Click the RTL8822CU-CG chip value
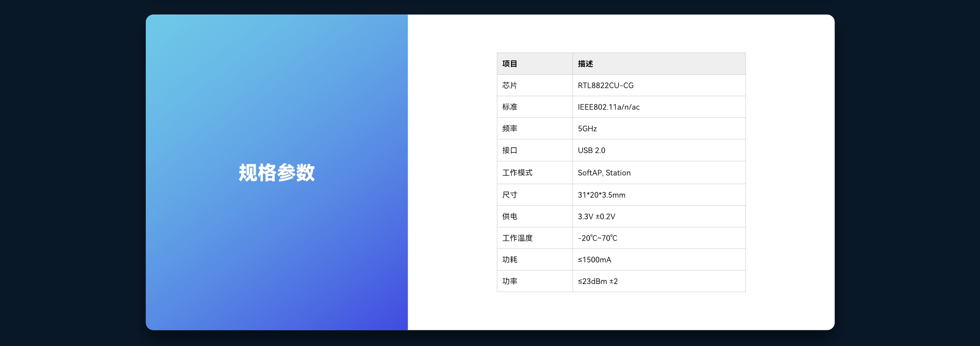The height and width of the screenshot is (346, 980). pyautogui.click(x=605, y=85)
